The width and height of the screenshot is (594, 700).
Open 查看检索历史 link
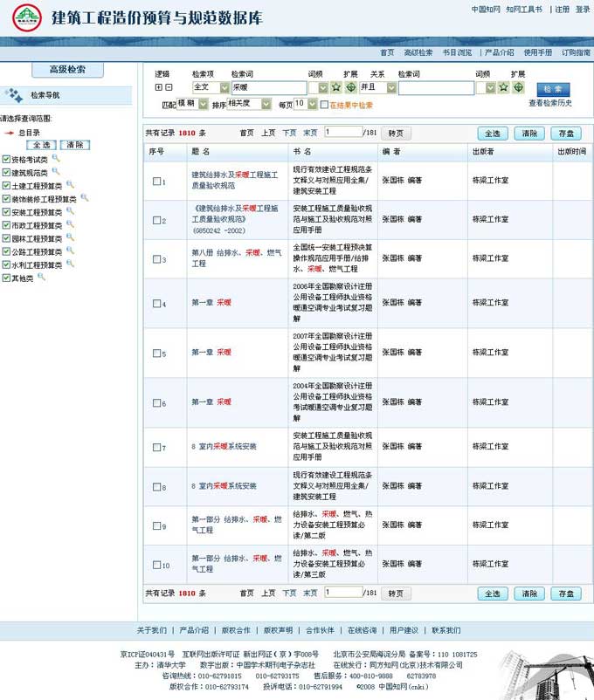pos(550,103)
